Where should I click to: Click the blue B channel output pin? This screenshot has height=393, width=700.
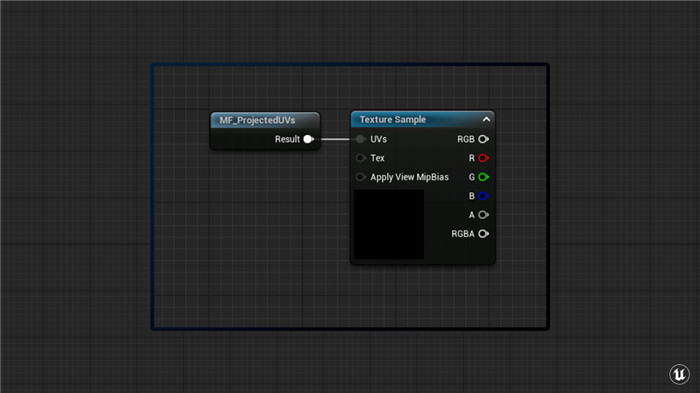483,196
